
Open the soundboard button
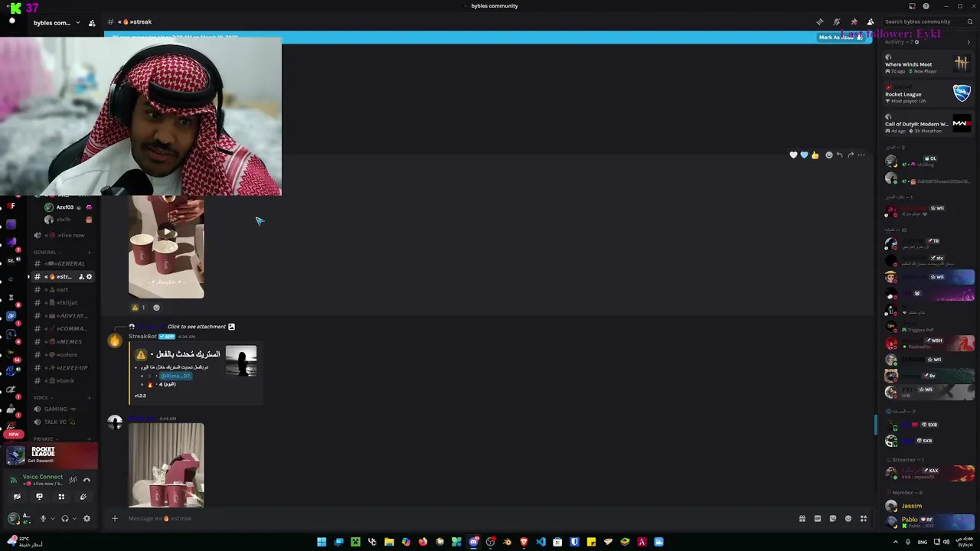pyautogui.click(x=83, y=497)
